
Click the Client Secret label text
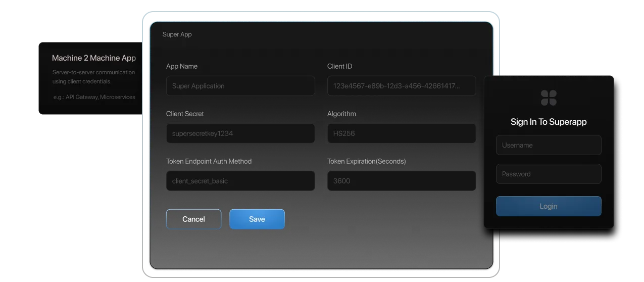pyautogui.click(x=185, y=114)
